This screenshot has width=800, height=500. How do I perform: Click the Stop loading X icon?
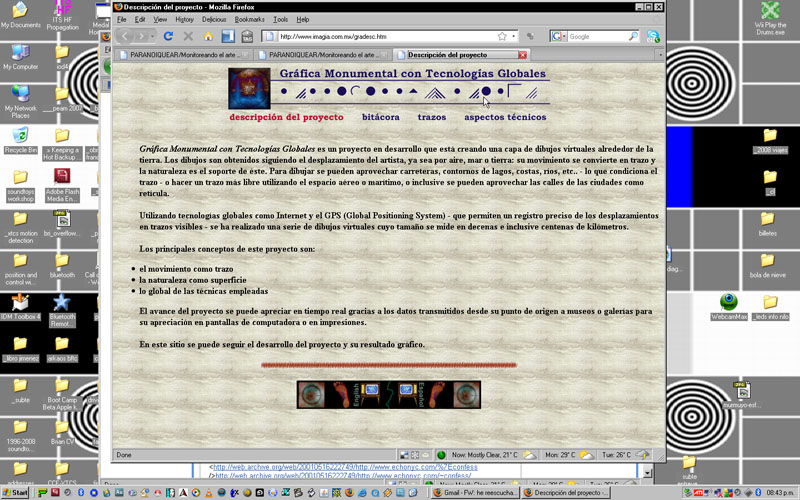coord(186,36)
